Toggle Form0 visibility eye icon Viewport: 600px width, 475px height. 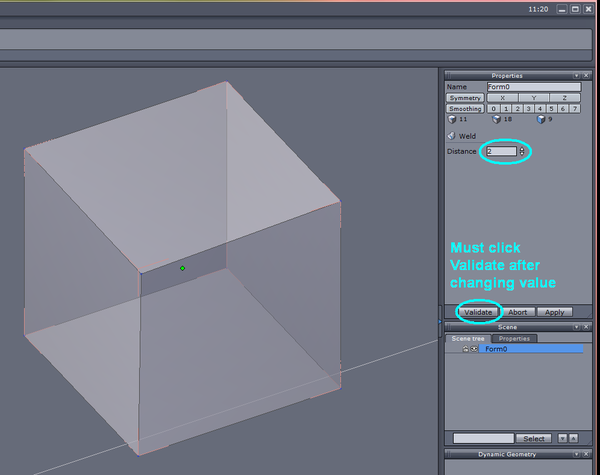pos(474,349)
